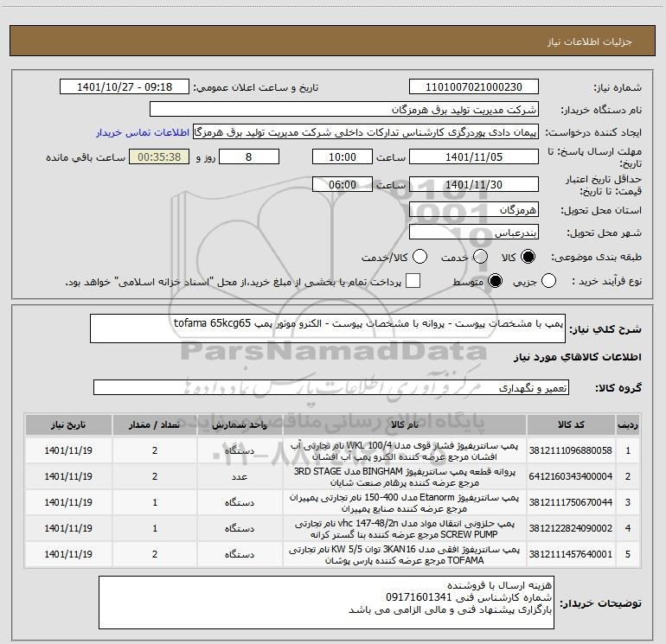Image resolution: width=666 pixels, height=644 pixels.
Task: Click item code 3812111457640001
Action: tap(571, 554)
